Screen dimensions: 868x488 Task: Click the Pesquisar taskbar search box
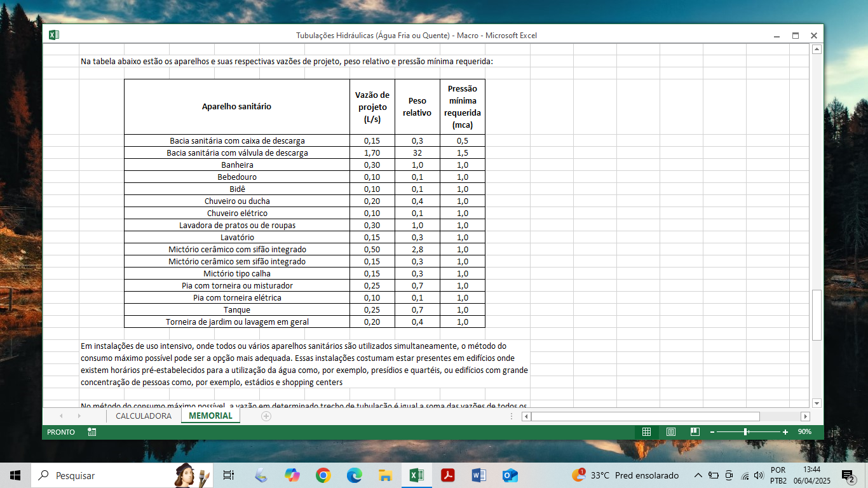102,475
